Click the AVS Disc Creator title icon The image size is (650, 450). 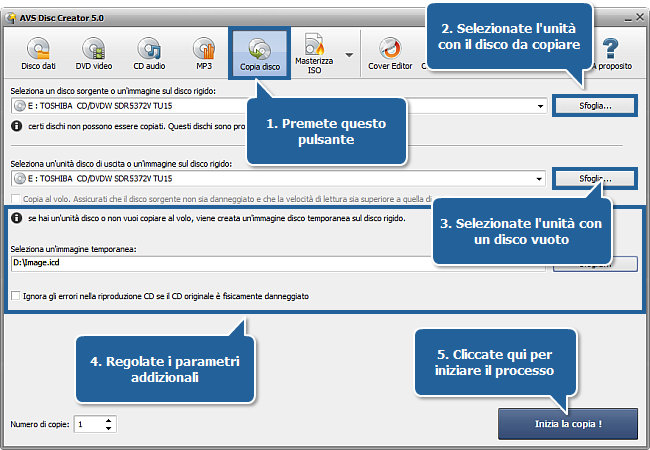pyautogui.click(x=11, y=18)
